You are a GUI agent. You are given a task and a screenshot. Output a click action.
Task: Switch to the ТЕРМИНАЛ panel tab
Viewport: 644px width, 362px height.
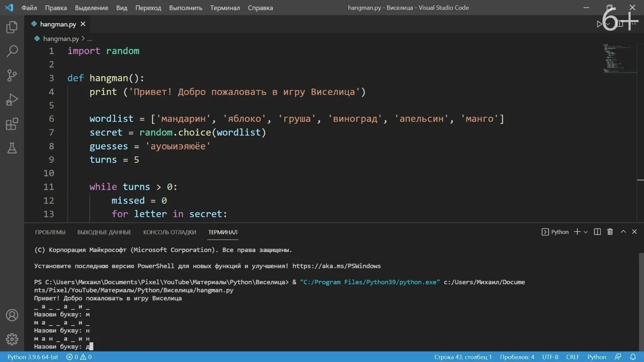tap(223, 232)
